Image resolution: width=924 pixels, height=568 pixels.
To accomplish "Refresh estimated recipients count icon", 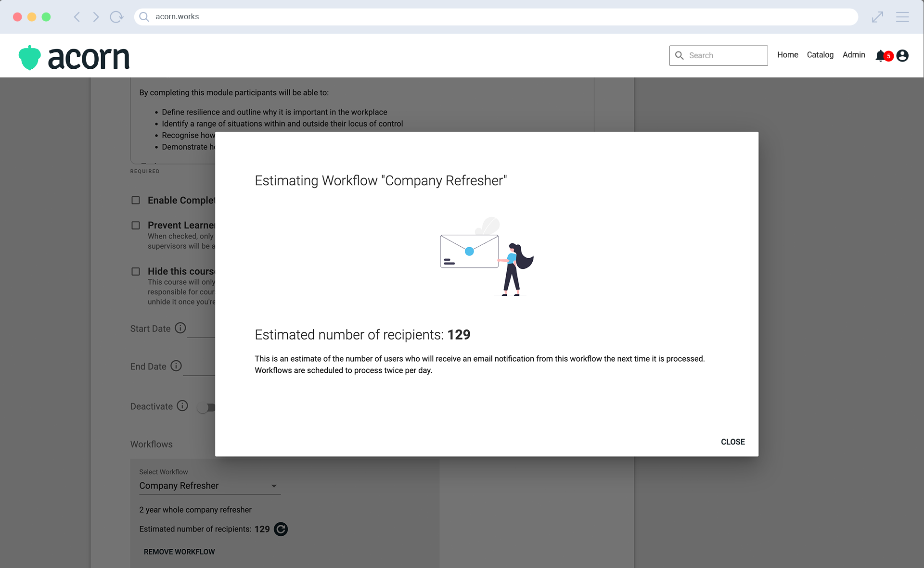I will click(x=281, y=529).
